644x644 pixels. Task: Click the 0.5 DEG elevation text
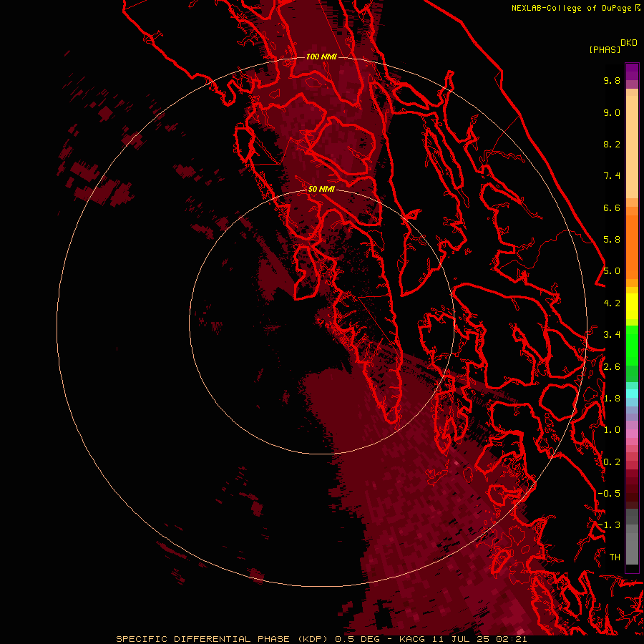357,639
